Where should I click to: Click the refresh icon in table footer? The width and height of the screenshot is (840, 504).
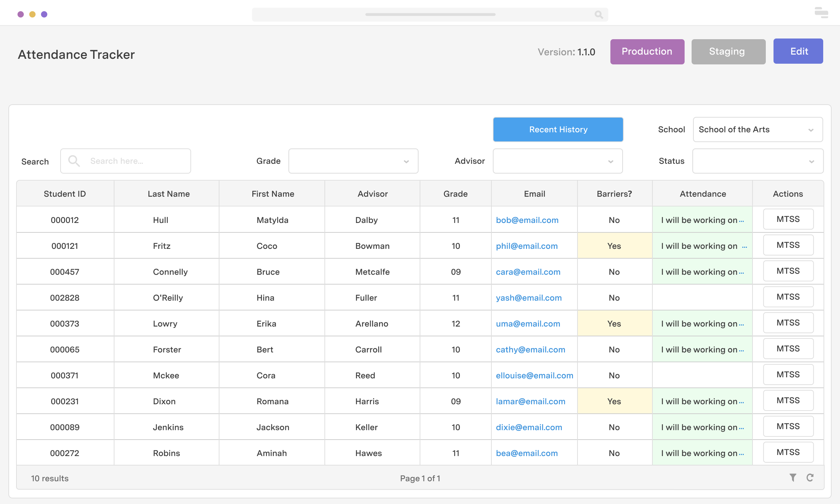[810, 478]
